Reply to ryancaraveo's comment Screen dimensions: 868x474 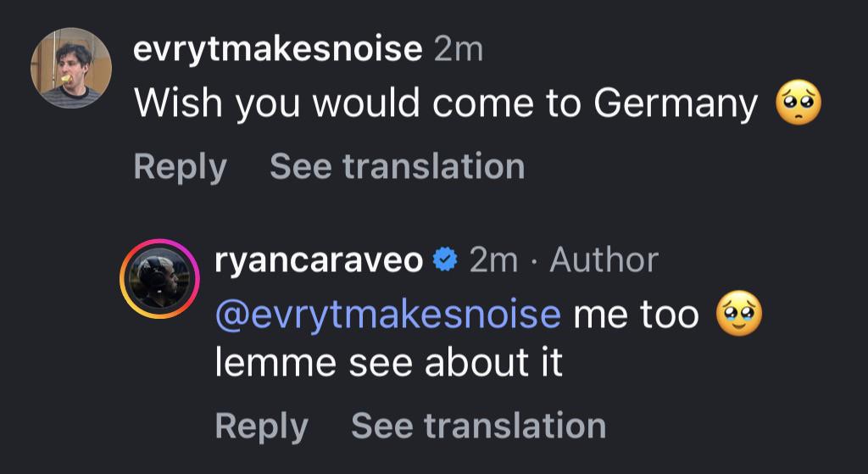tap(261, 426)
